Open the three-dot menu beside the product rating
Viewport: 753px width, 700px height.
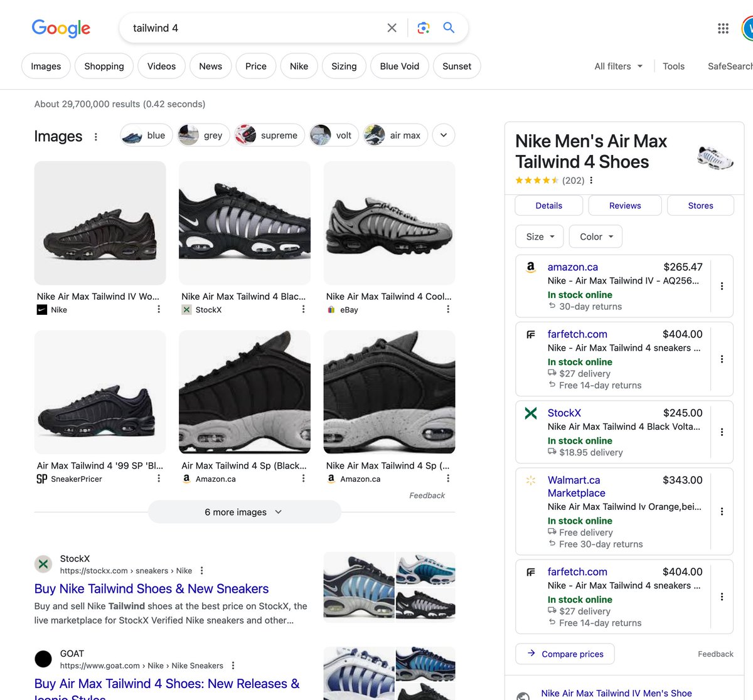(x=591, y=181)
